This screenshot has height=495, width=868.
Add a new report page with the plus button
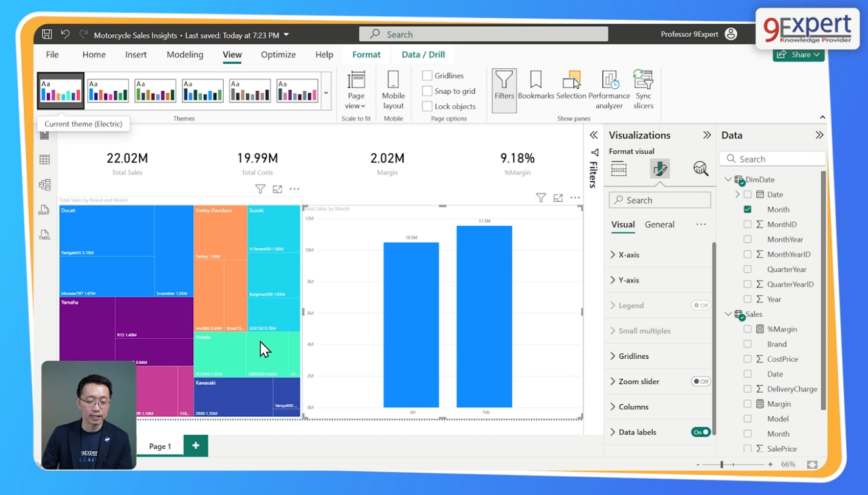pyautogui.click(x=195, y=445)
